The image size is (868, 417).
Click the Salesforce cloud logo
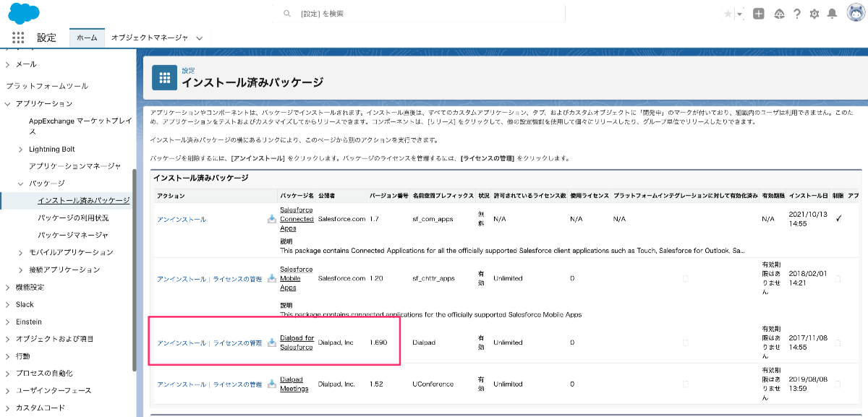[25, 13]
